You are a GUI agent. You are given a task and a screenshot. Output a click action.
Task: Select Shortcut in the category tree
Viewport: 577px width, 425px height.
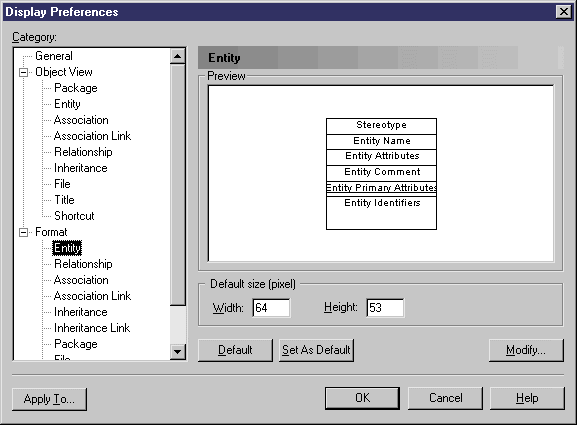click(x=74, y=216)
